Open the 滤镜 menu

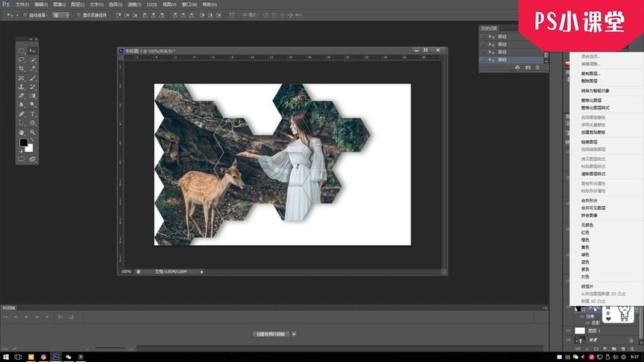pyautogui.click(x=133, y=4)
